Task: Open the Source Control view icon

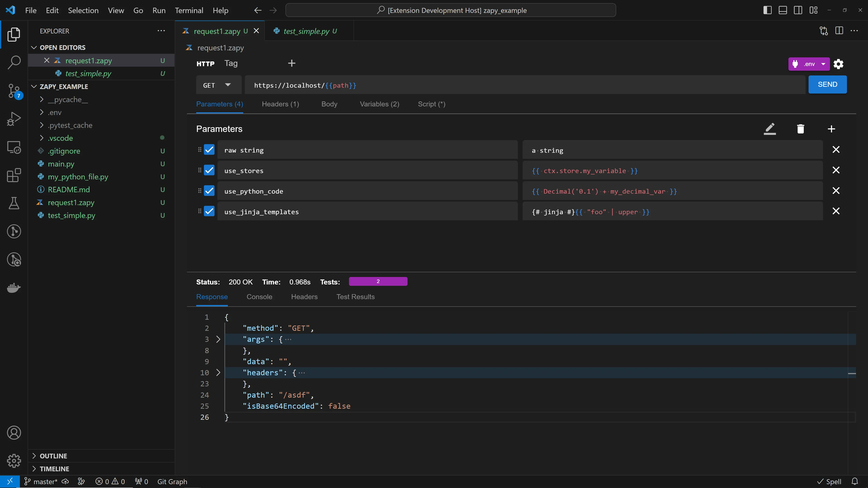Action: [x=14, y=91]
